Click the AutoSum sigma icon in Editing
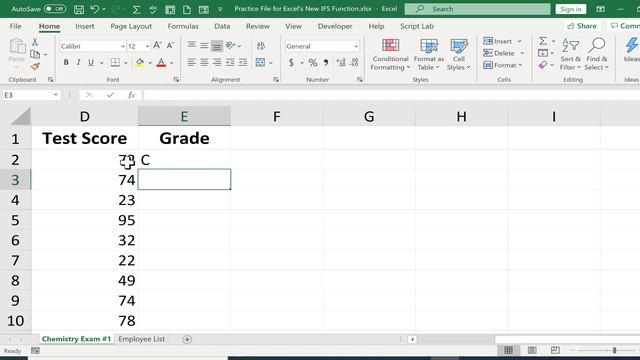The height and width of the screenshot is (360, 640). [543, 41]
